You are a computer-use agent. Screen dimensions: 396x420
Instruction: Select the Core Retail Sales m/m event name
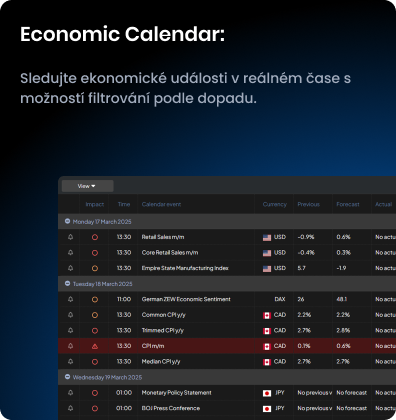click(170, 253)
